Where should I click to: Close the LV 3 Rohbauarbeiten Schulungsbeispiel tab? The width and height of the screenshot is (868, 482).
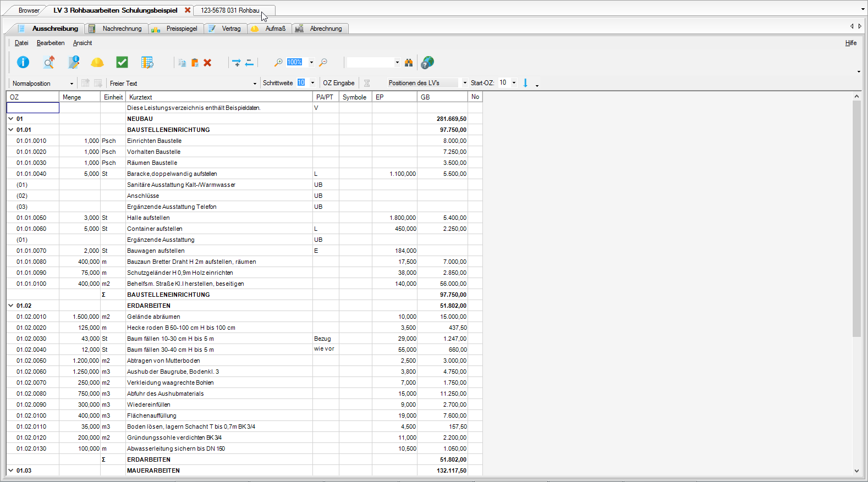[x=188, y=10]
